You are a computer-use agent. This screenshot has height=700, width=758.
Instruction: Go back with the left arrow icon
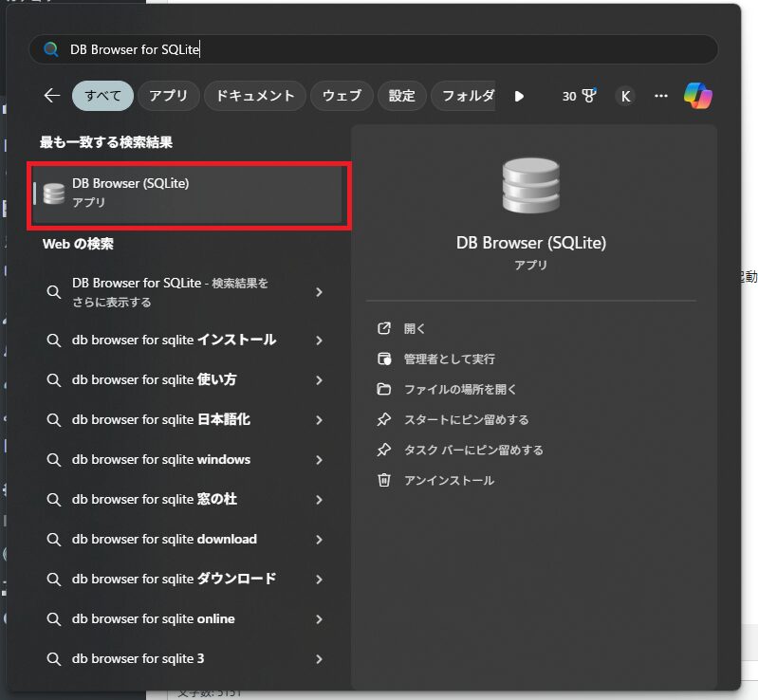tap(52, 96)
